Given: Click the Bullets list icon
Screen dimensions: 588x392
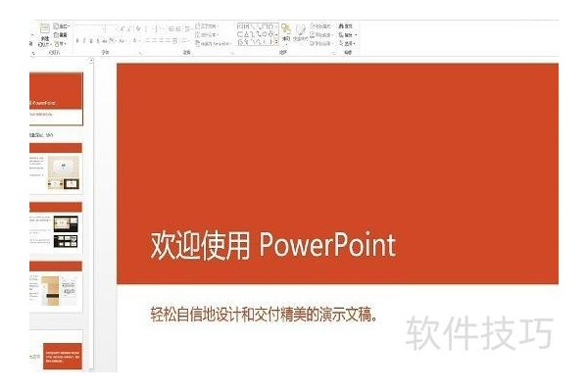Looking at the screenshot, I should pyautogui.click(x=147, y=28).
